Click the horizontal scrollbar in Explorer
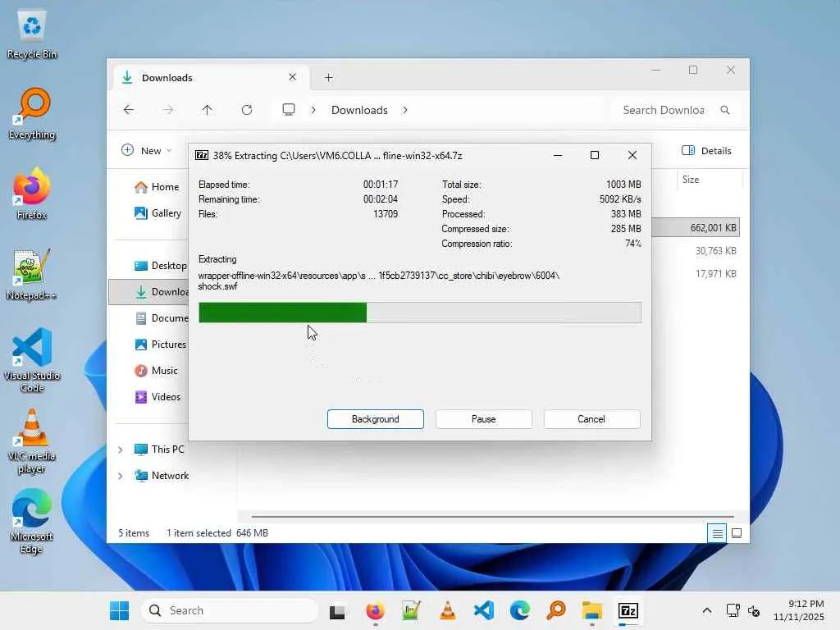Image resolution: width=840 pixels, height=630 pixels. point(492,517)
